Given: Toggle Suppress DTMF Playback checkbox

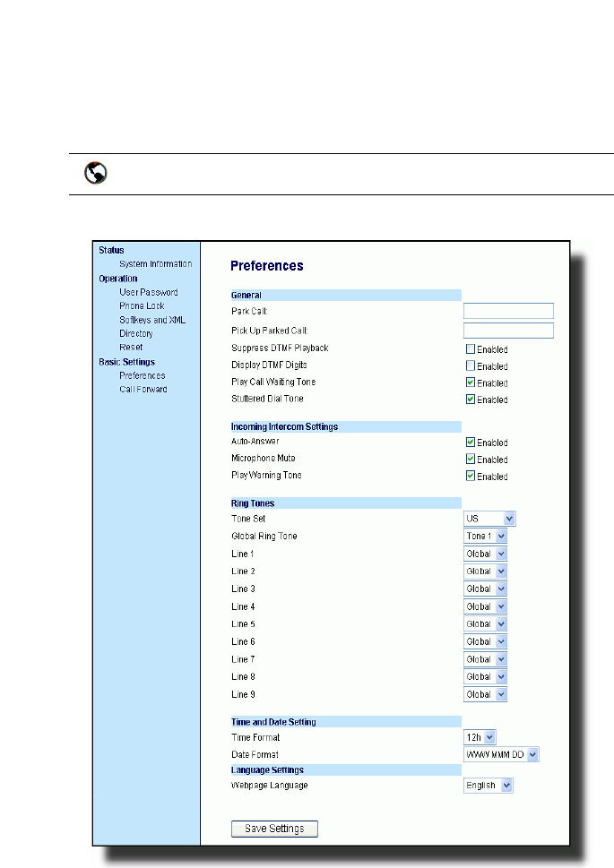Looking at the screenshot, I should [471, 348].
